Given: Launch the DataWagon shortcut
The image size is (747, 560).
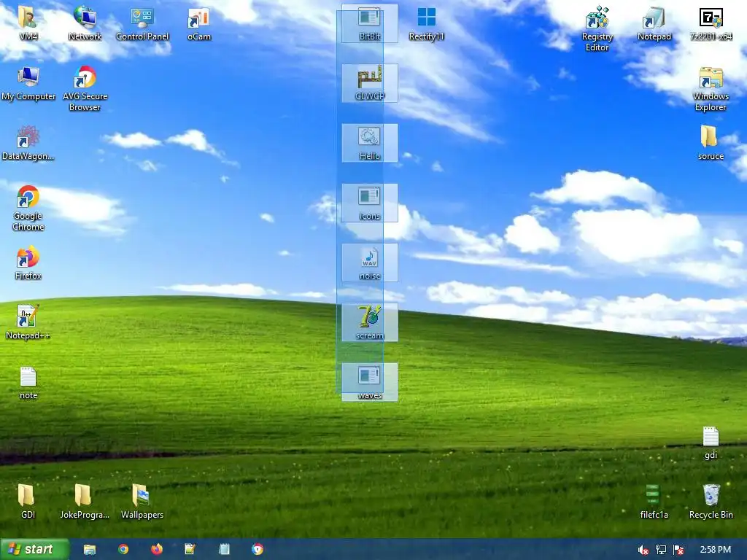Looking at the screenshot, I should point(28,143).
